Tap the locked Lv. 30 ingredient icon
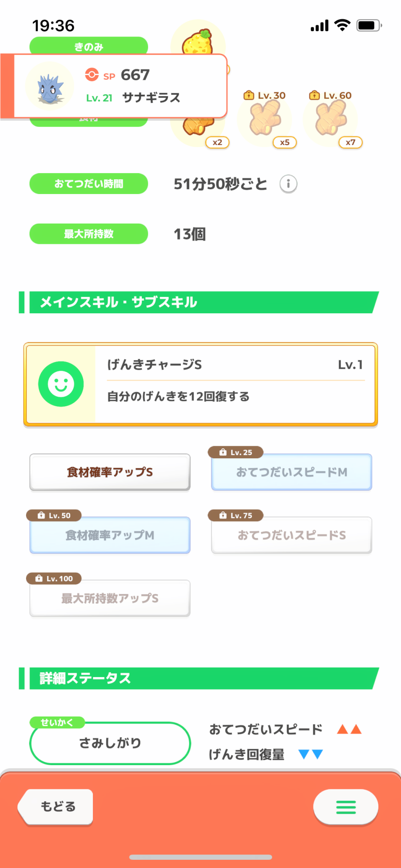Screen dimensions: 401x868 [265, 120]
